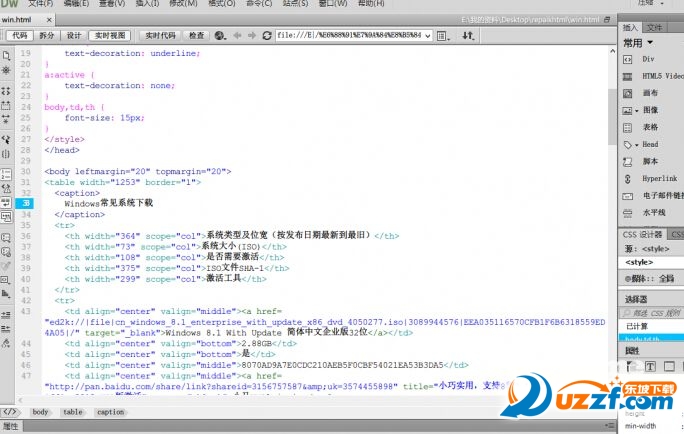
Task: Toggle highlight invalid code icon
Action: (6, 188)
